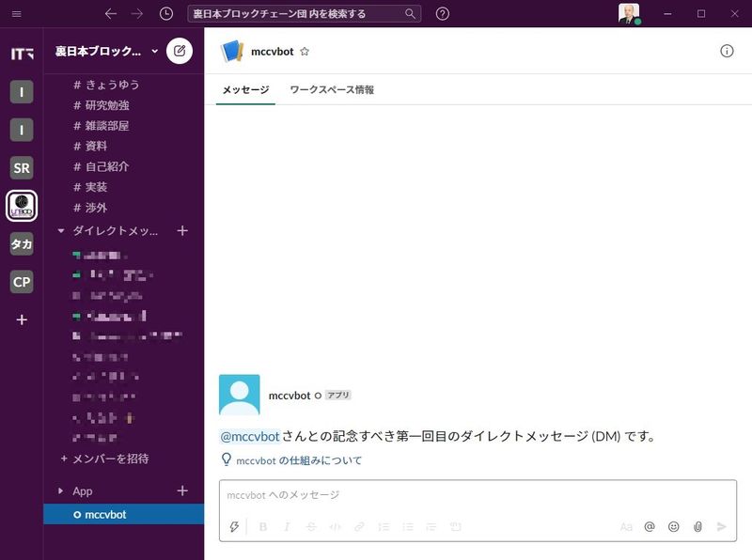Toggle text formatting toolbar with Aa
752x560 pixels.
pyautogui.click(x=626, y=527)
